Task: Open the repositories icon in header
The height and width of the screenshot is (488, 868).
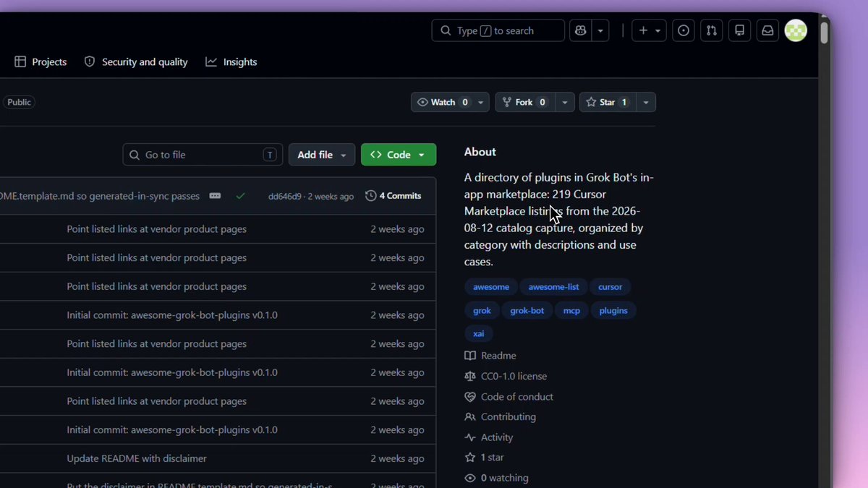Action: (x=739, y=30)
